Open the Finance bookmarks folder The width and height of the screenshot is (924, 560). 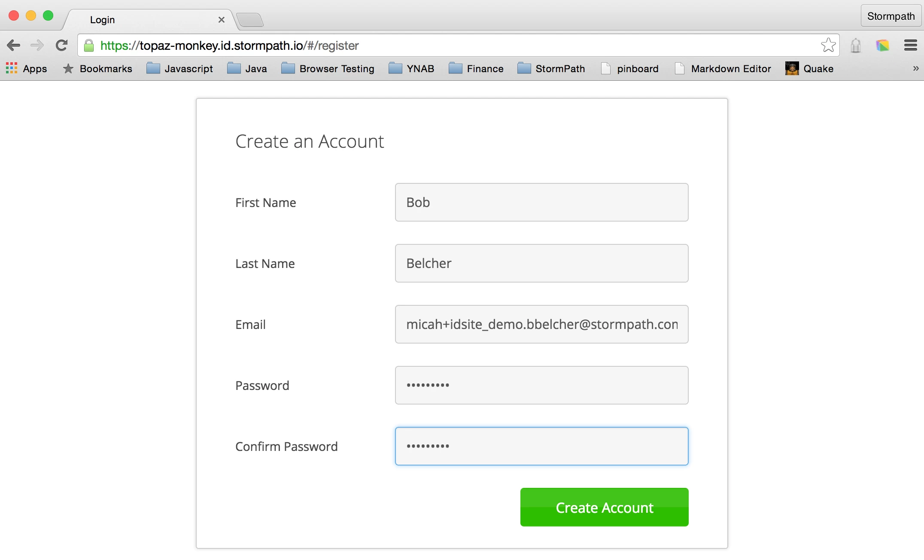476,69
